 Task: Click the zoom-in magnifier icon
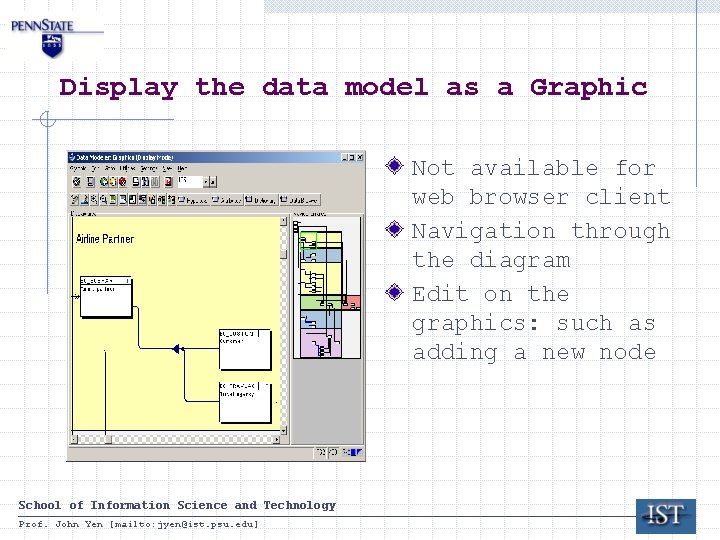click(x=94, y=199)
